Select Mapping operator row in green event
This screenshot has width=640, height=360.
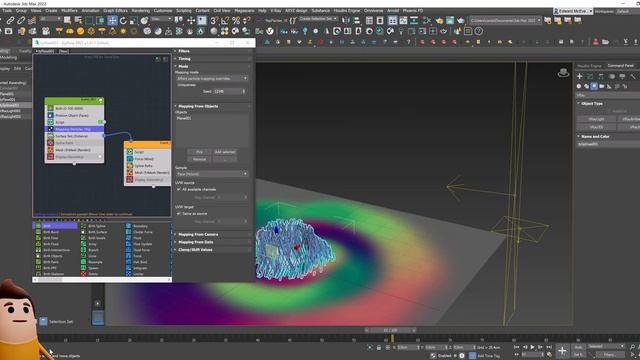74,129
